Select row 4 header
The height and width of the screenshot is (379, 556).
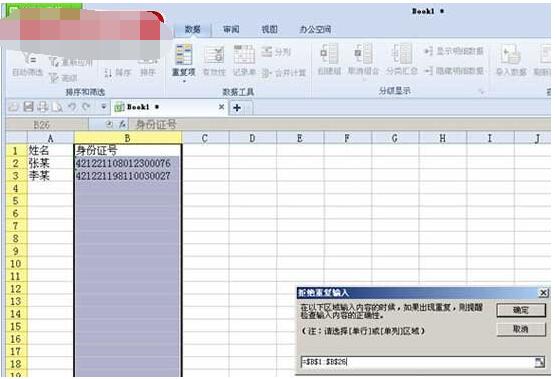16,188
